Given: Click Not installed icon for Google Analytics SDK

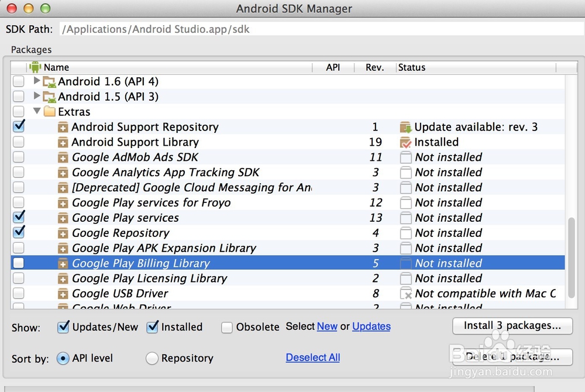Looking at the screenshot, I should (x=405, y=173).
